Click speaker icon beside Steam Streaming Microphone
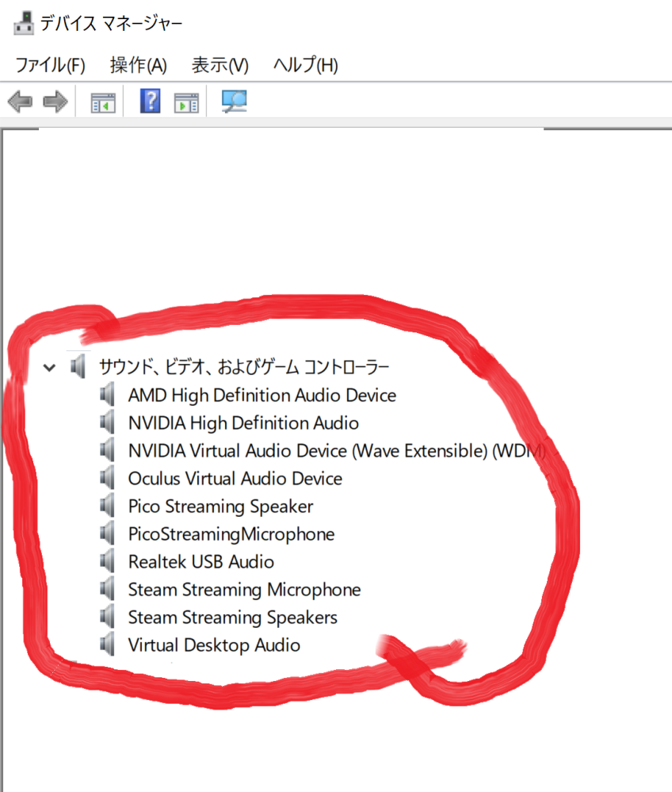The image size is (672, 792). [107, 589]
